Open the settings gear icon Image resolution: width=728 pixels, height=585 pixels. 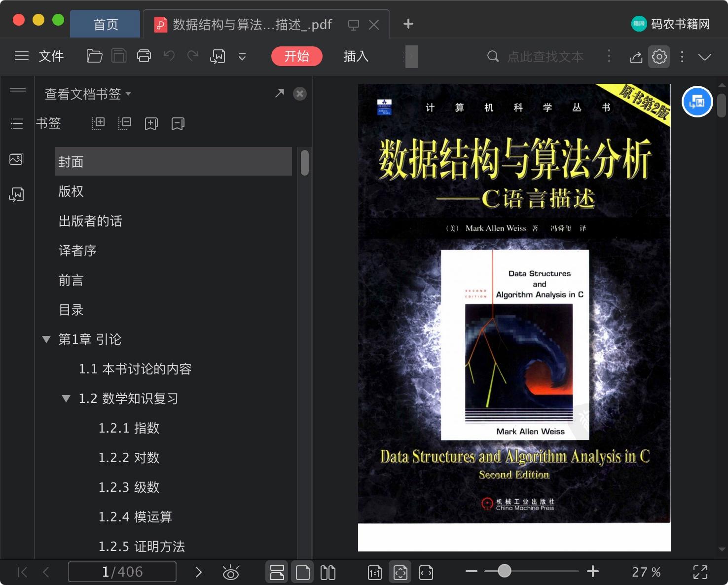[659, 57]
